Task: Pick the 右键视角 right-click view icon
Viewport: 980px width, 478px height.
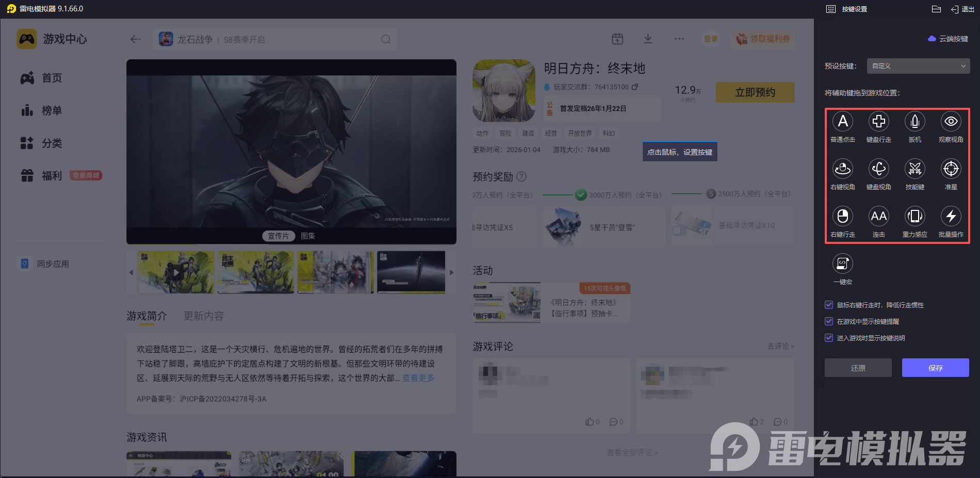Action: click(843, 169)
